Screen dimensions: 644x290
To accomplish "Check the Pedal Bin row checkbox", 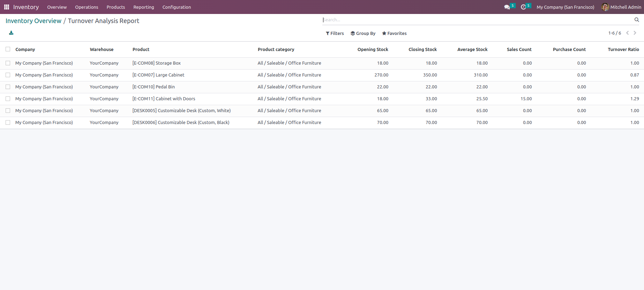I will point(8,87).
